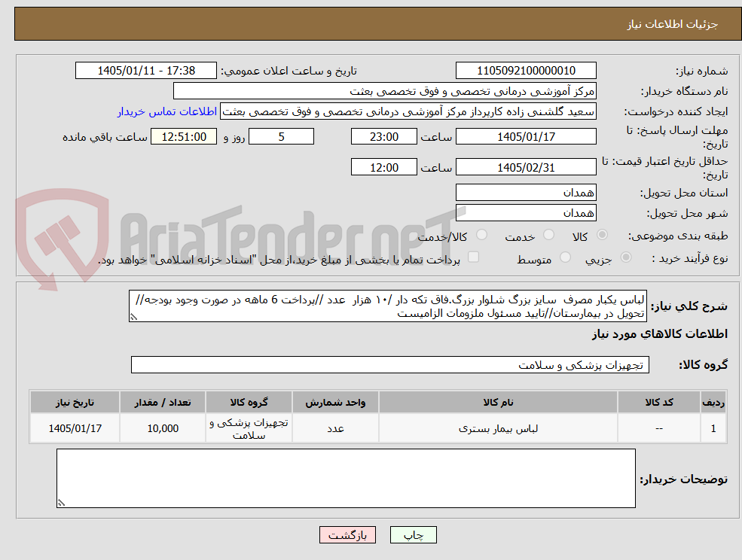The height and width of the screenshot is (560, 742).
Task: Click the unit cell عدد
Action: coord(335,428)
